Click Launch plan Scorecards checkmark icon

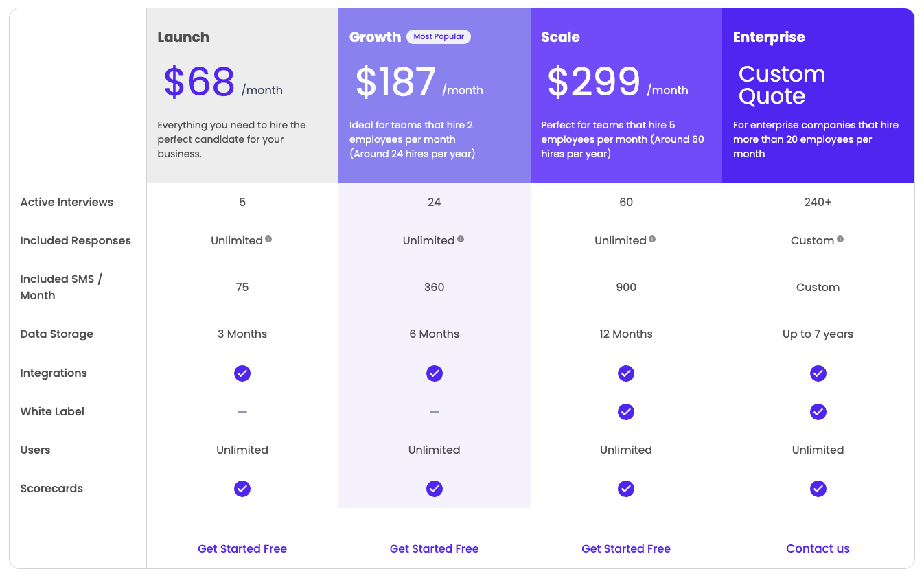click(242, 489)
